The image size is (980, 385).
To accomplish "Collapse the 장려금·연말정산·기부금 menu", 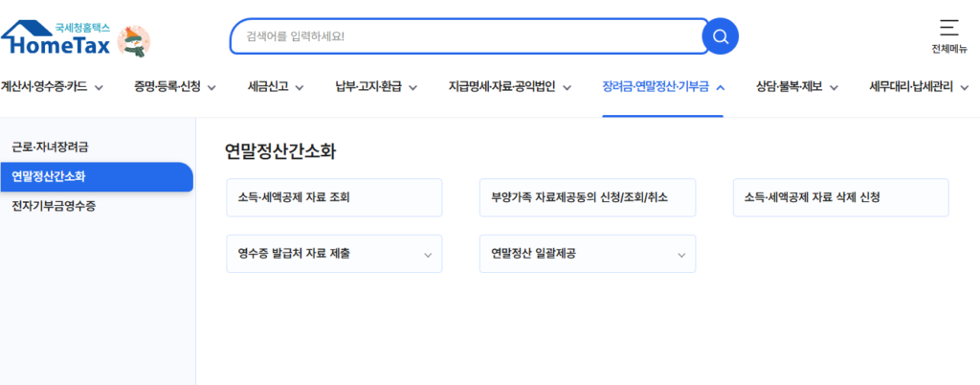I will pos(663,87).
